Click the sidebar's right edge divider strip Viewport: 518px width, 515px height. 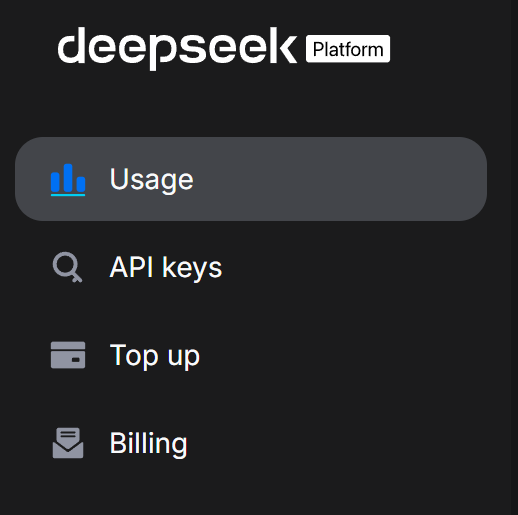[514, 257]
